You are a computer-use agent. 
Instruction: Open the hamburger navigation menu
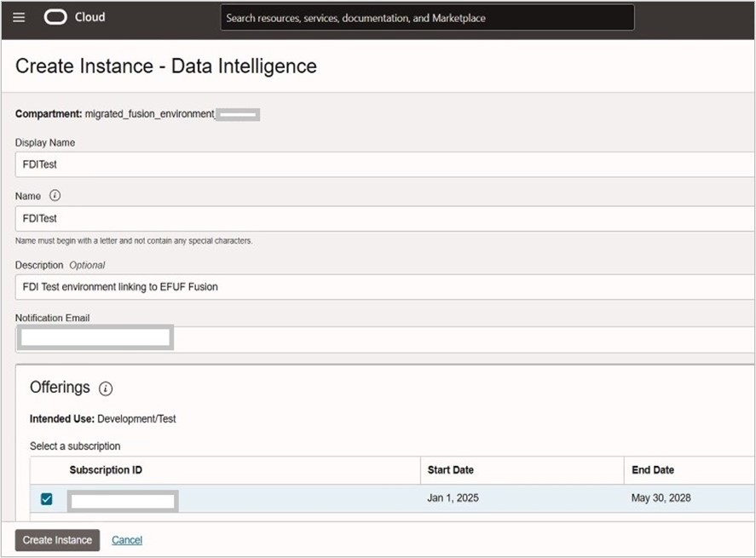(x=19, y=17)
